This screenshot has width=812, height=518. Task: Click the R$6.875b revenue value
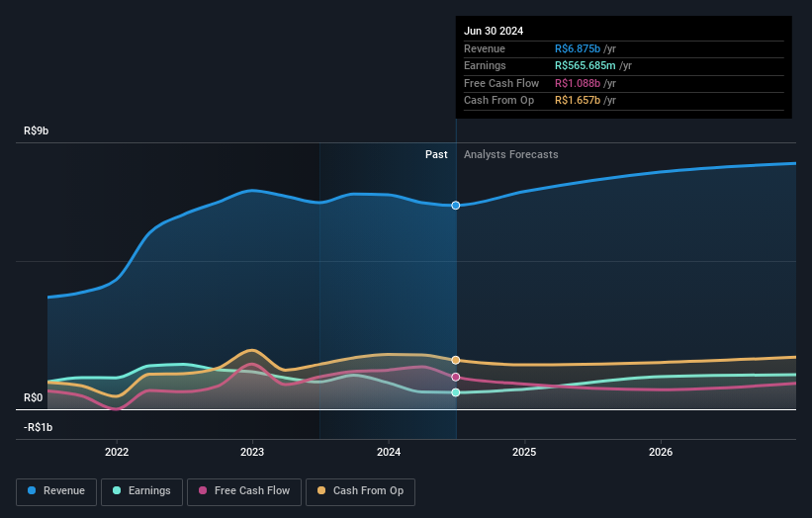578,48
